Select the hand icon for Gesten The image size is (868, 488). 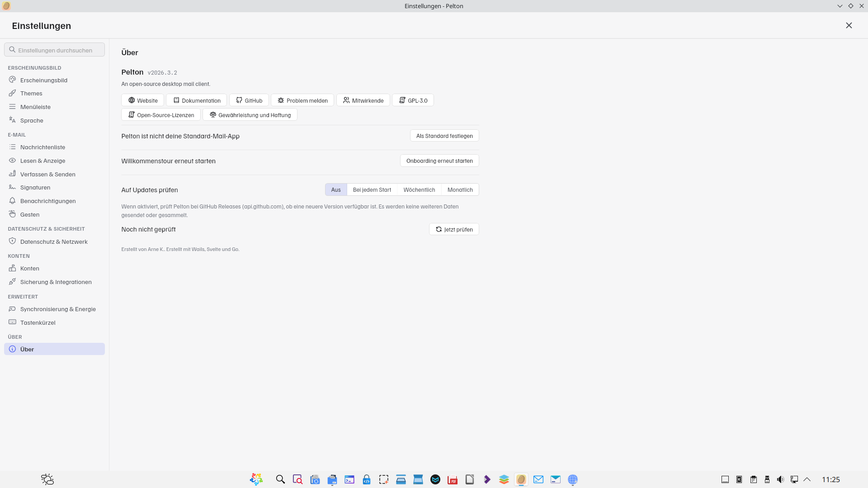[x=12, y=214]
